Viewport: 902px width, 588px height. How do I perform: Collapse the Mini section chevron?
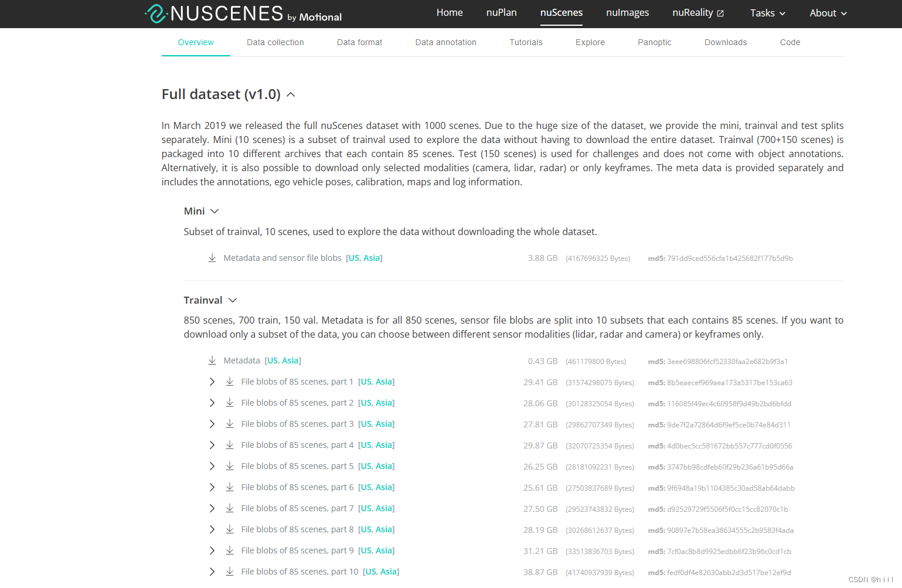coord(215,211)
